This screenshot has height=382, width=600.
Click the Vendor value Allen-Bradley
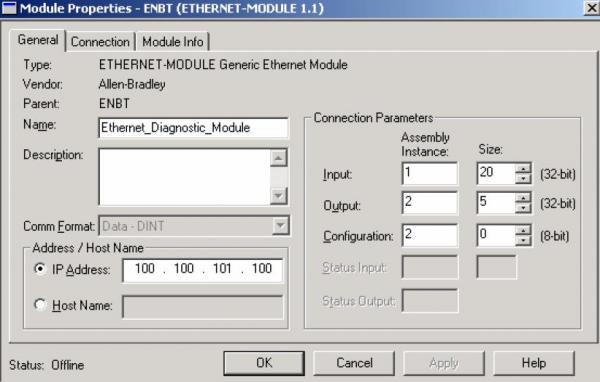pyautogui.click(x=132, y=84)
